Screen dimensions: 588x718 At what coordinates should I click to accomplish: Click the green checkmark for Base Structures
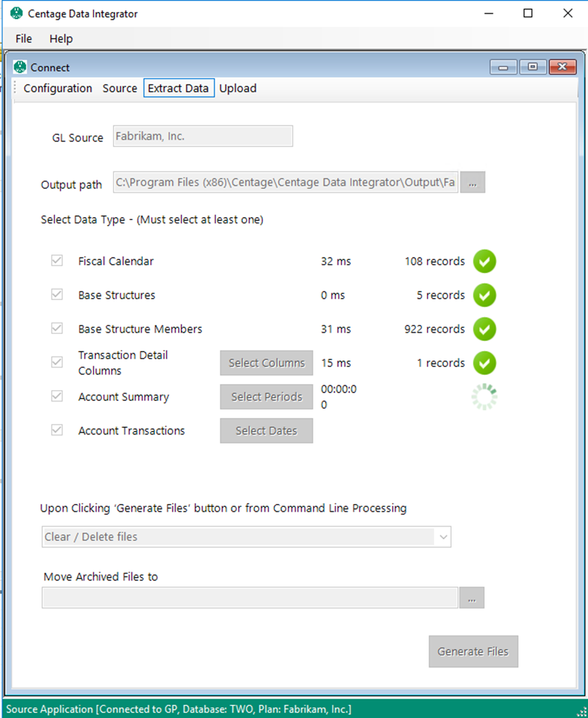pyautogui.click(x=484, y=295)
